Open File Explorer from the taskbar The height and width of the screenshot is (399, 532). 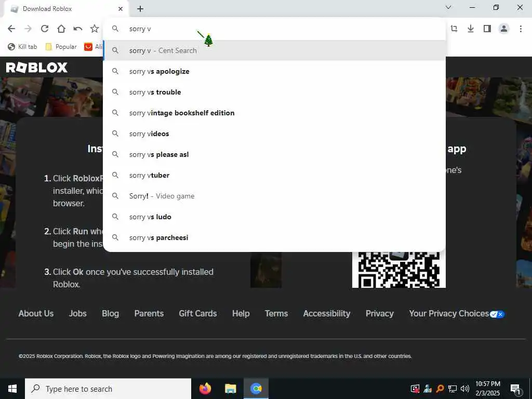230,389
